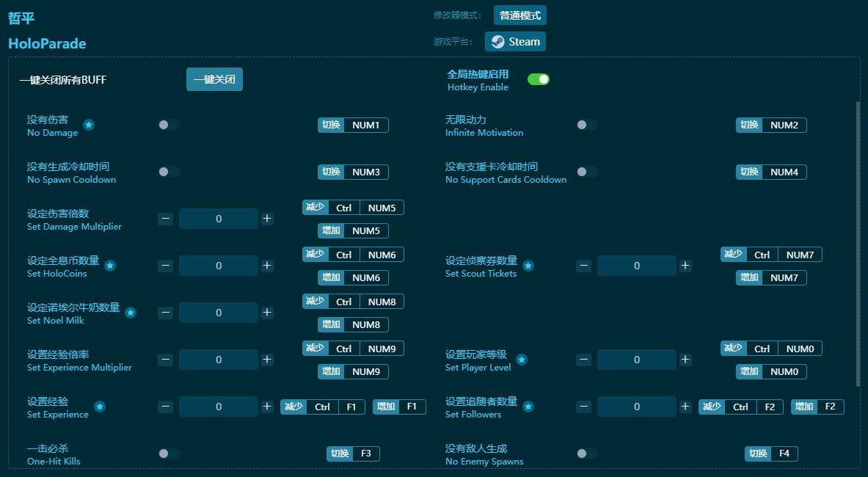The image size is (868, 477).
Task: Enable Infinite Motivation toggle
Action: pyautogui.click(x=587, y=125)
